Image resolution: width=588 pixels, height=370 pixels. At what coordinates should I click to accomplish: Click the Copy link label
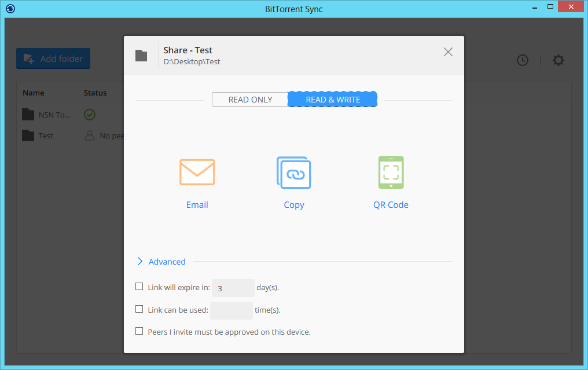(x=293, y=205)
